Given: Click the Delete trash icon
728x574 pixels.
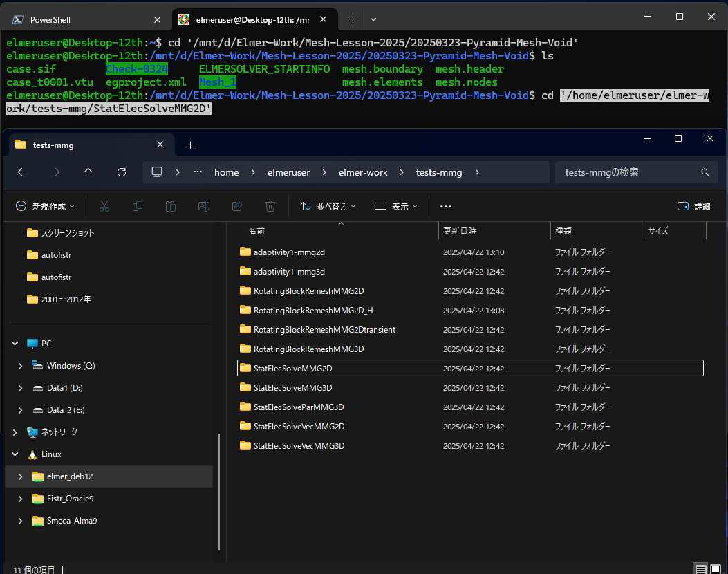Looking at the screenshot, I should pos(270,205).
